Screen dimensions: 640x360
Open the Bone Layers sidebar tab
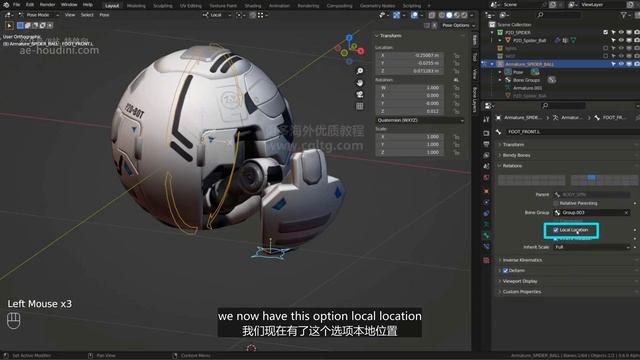(475, 100)
